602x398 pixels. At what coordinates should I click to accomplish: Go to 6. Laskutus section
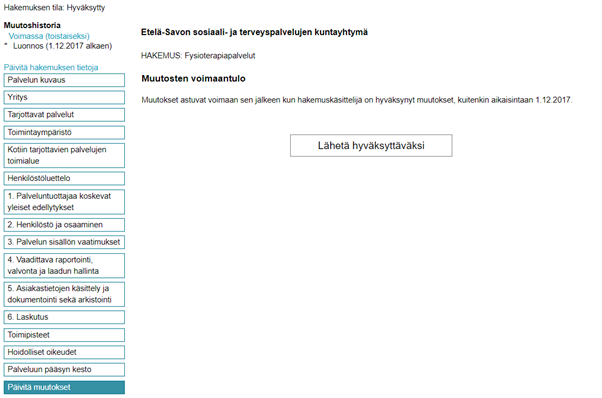click(x=64, y=317)
